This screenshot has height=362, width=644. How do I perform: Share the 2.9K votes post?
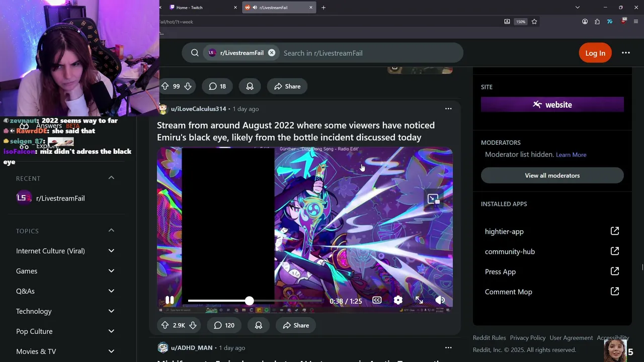296,325
